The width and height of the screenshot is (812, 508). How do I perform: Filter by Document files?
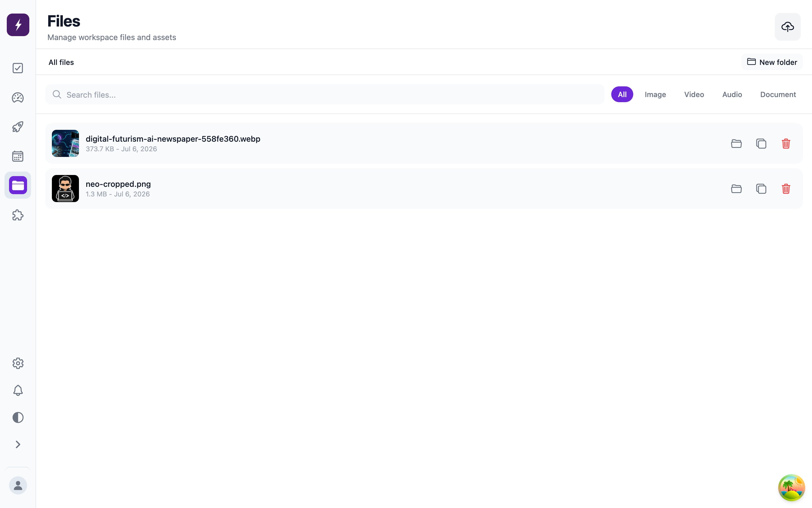click(x=778, y=95)
